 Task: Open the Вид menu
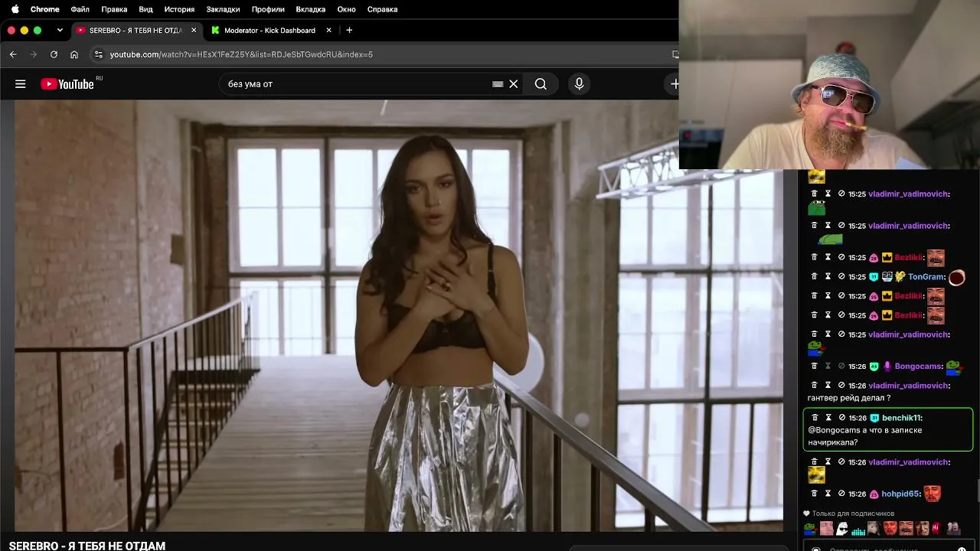click(x=145, y=9)
